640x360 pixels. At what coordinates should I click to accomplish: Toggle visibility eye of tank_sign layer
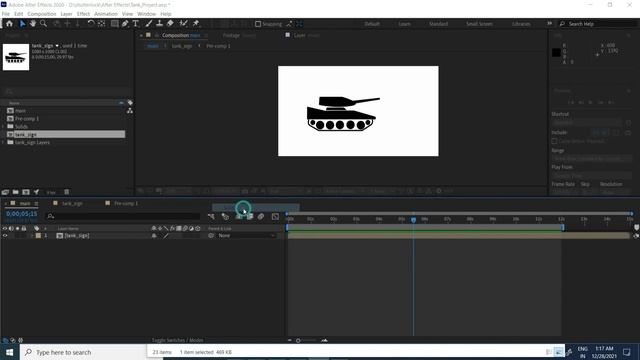point(5,236)
